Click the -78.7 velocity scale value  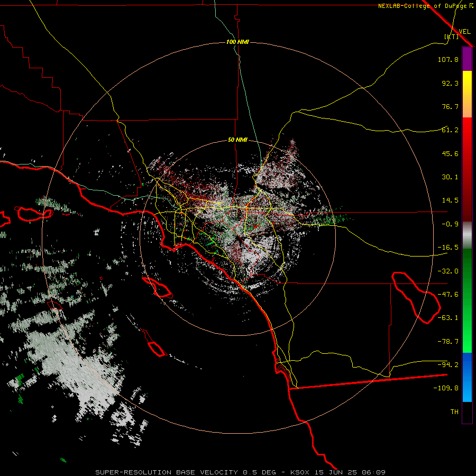click(x=448, y=342)
